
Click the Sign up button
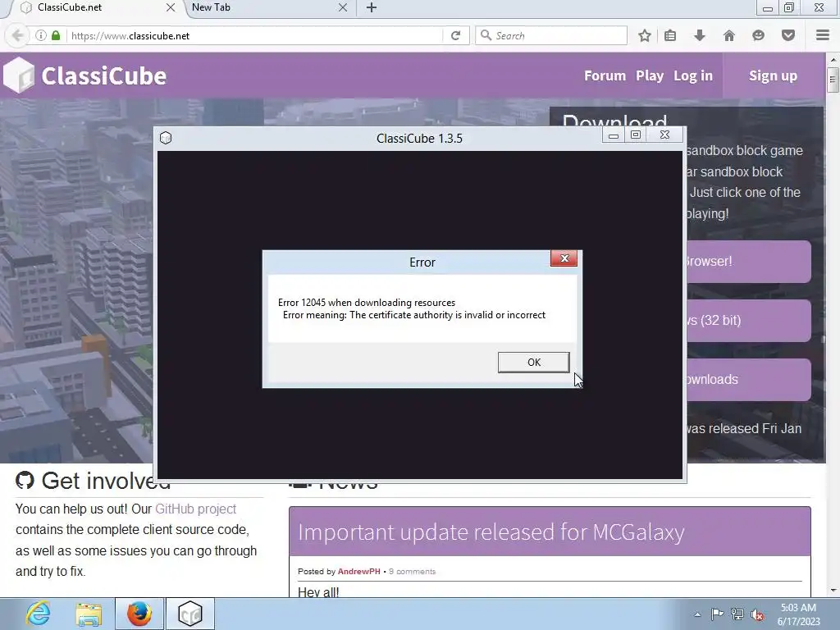tap(773, 75)
